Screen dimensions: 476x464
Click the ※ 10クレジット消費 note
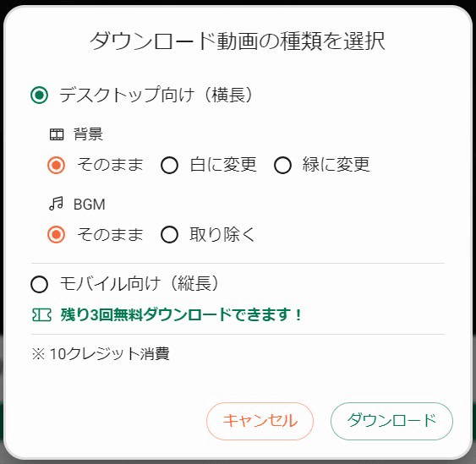[x=101, y=354]
